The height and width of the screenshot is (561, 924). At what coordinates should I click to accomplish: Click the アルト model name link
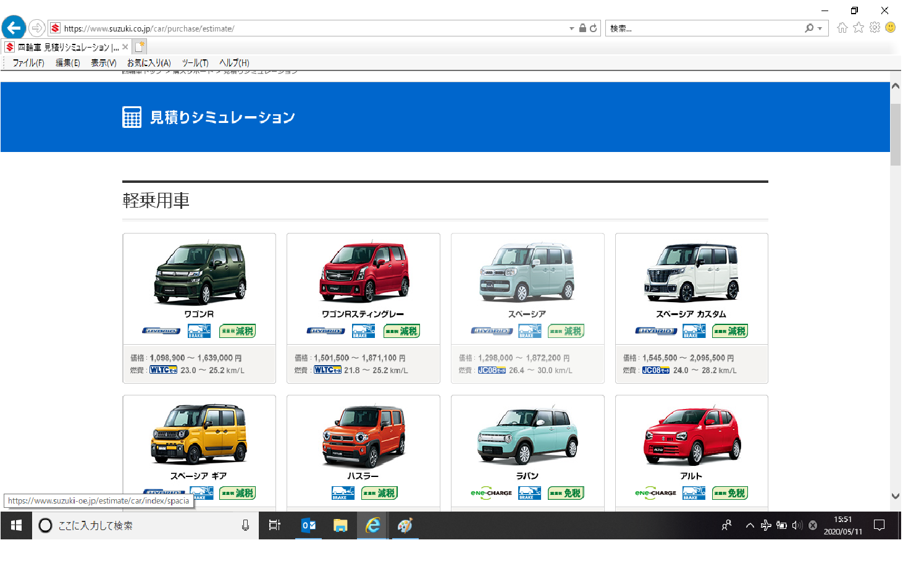click(691, 476)
